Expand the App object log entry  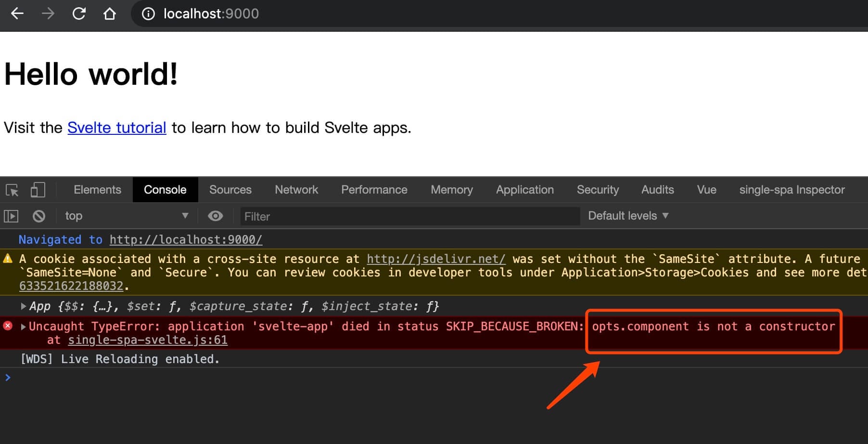coord(23,306)
